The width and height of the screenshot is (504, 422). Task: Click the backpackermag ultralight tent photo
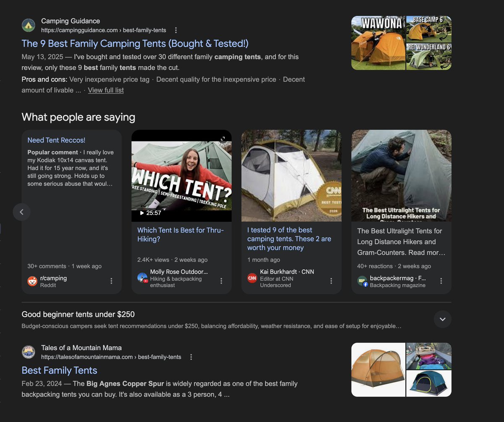(x=402, y=176)
